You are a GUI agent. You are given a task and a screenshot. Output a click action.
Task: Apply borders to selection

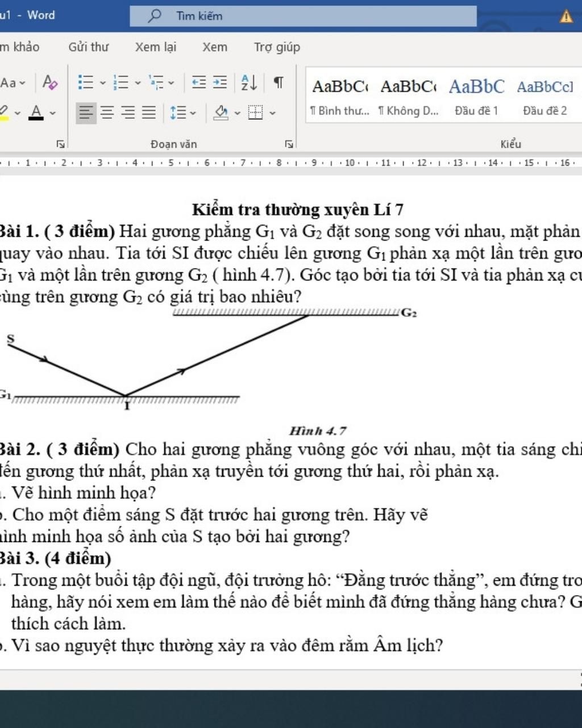pyautogui.click(x=256, y=113)
